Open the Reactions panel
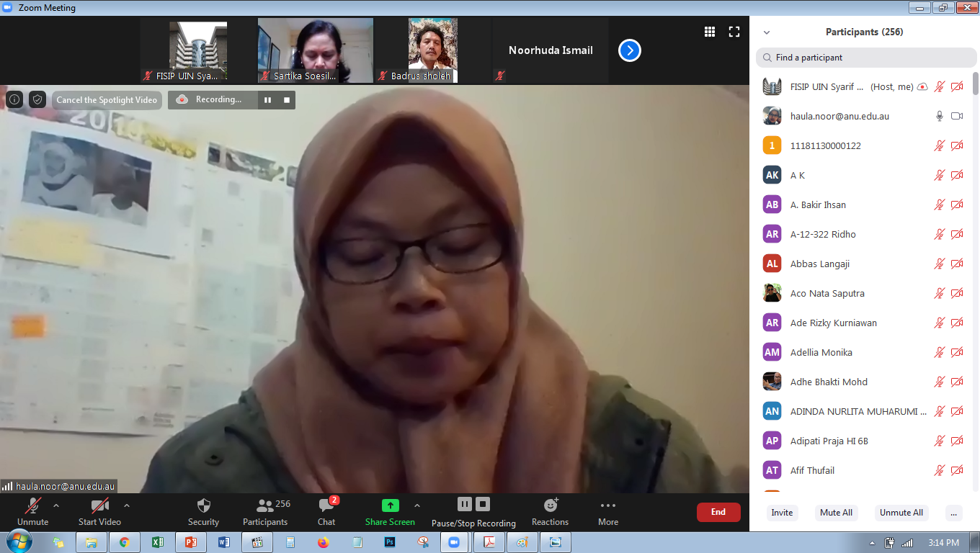The width and height of the screenshot is (980, 553). 550,511
